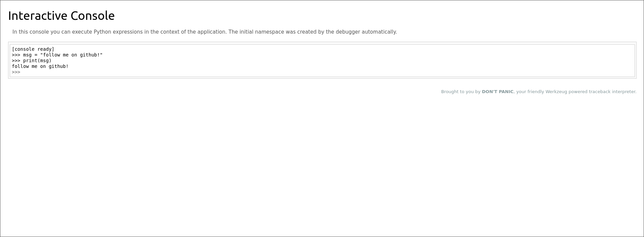Image resolution: width=644 pixels, height=237 pixels.
Task: Click the Interactive Console heading
Action: click(61, 16)
